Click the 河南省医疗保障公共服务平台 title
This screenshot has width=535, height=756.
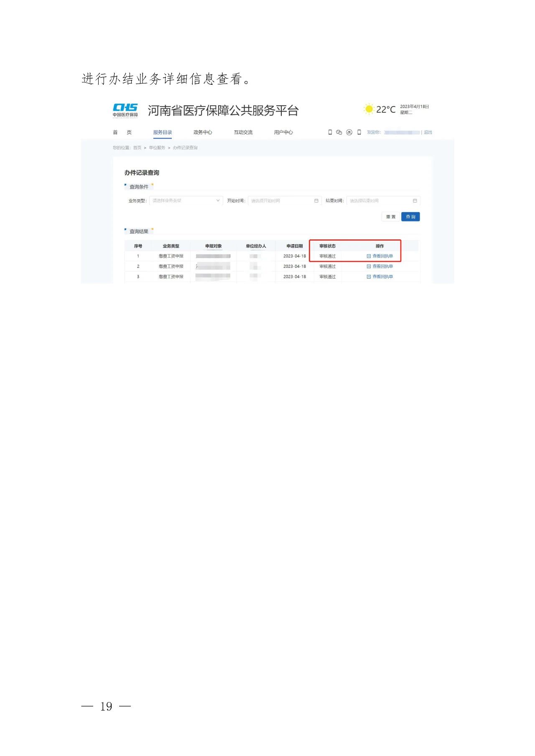223,111
